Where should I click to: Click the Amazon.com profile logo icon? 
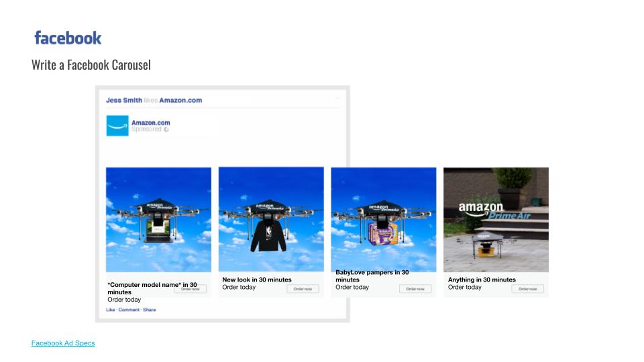(x=117, y=125)
